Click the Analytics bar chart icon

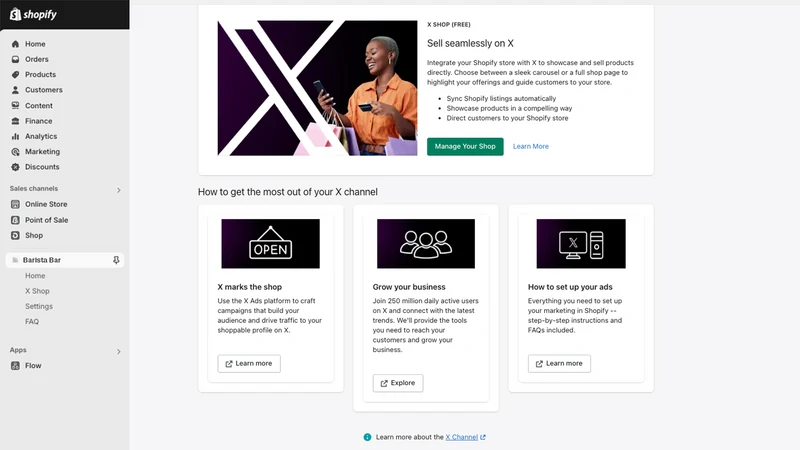pos(15,136)
